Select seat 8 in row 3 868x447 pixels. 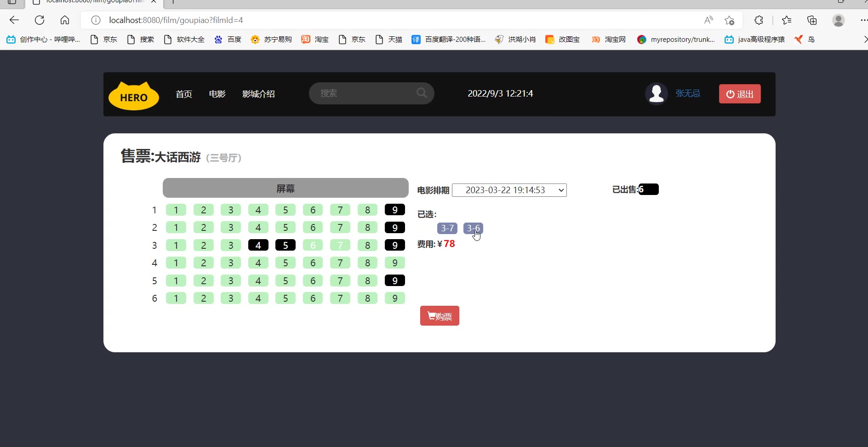point(368,245)
